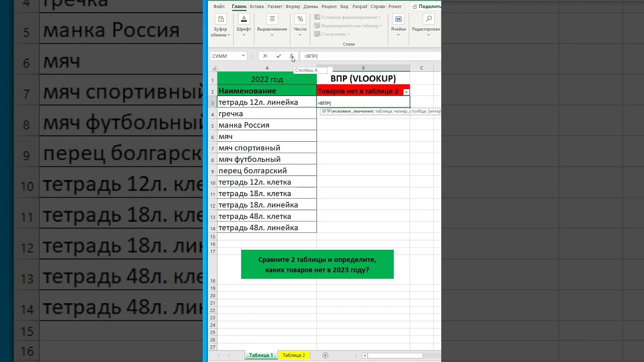Click inside the formula bar input

(x=371, y=56)
